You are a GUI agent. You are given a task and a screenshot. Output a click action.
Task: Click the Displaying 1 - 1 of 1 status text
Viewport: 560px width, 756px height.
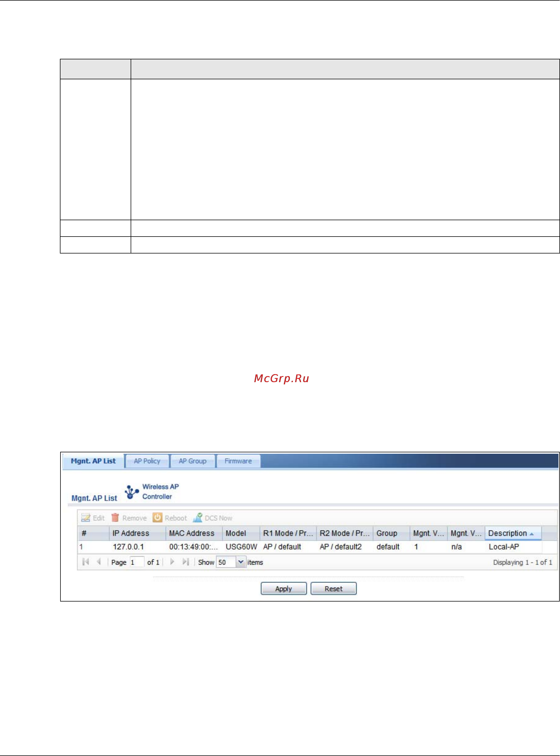click(522, 562)
